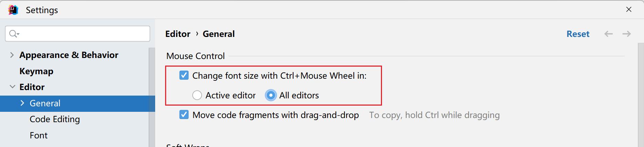Disable Change font size with Ctrl+Mouse Wheel
This screenshot has width=644, height=147.
[184, 76]
